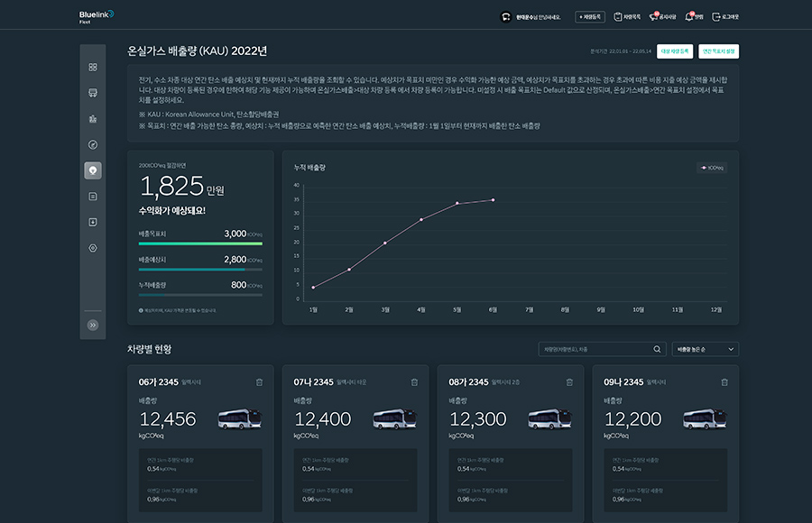Select the compass icon in sidebar
812x523 pixels.
[93, 144]
